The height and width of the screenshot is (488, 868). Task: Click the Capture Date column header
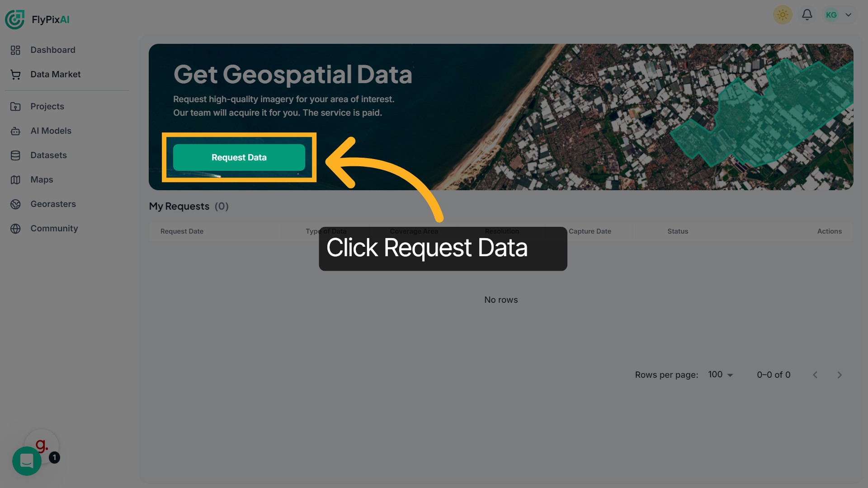tap(590, 231)
